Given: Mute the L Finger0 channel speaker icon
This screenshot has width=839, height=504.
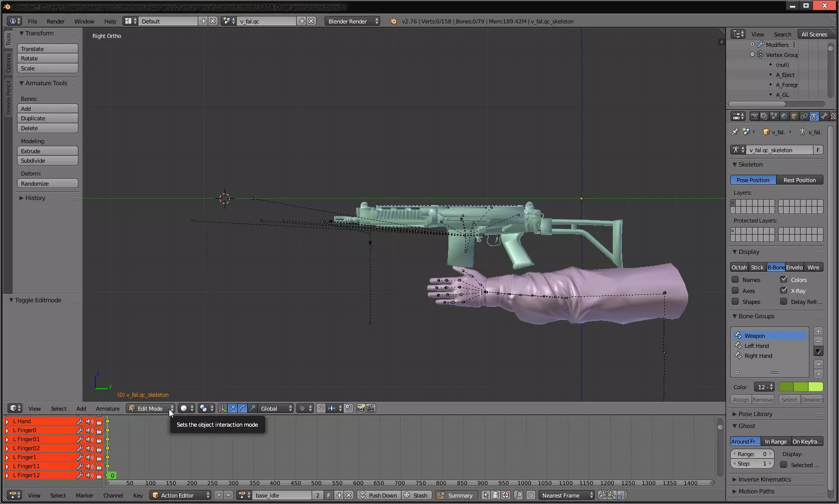Looking at the screenshot, I should 89,430.
